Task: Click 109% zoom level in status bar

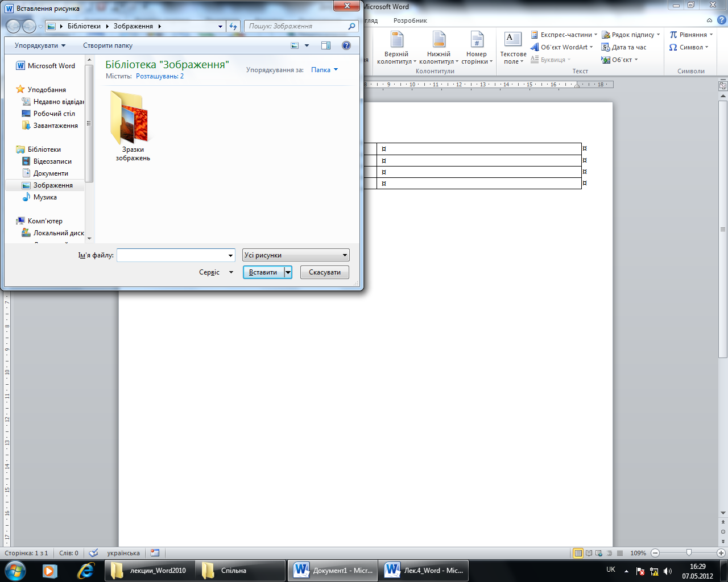Action: [x=638, y=553]
